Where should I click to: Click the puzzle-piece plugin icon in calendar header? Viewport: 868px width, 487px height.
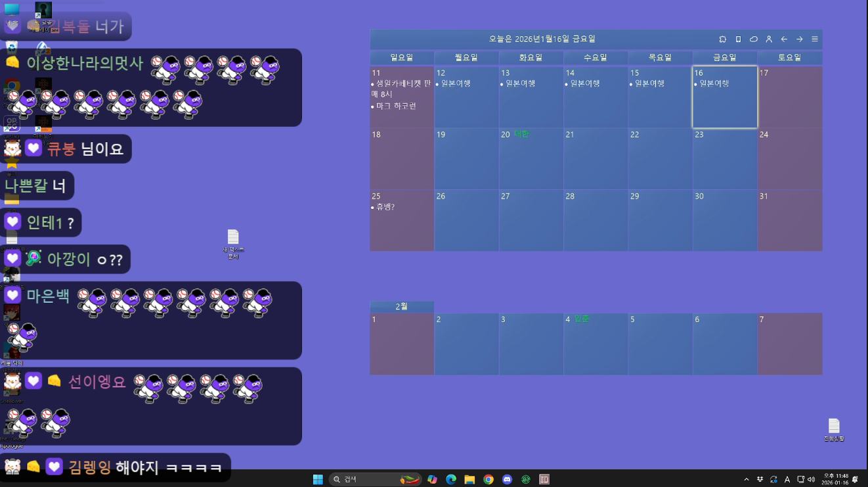pyautogui.click(x=723, y=39)
